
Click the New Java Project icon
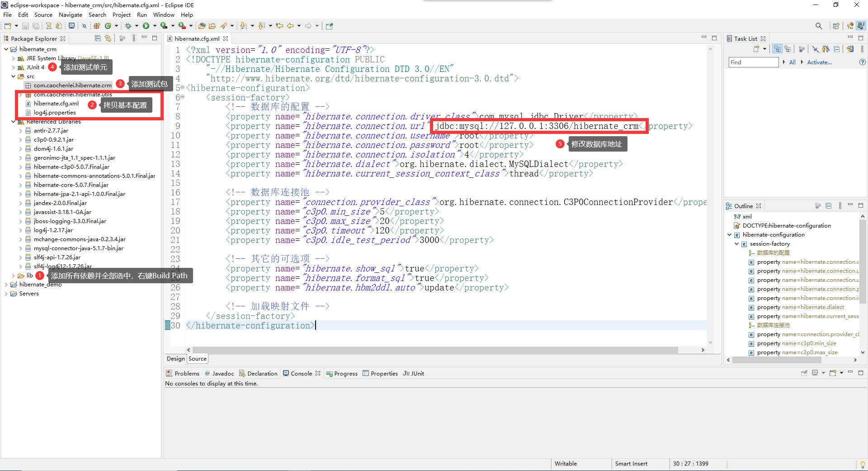(97, 26)
